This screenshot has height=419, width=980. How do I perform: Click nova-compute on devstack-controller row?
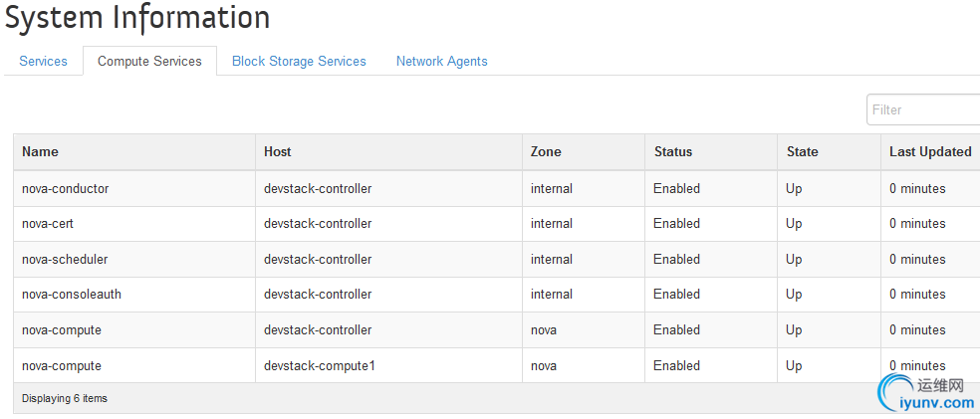click(x=62, y=329)
